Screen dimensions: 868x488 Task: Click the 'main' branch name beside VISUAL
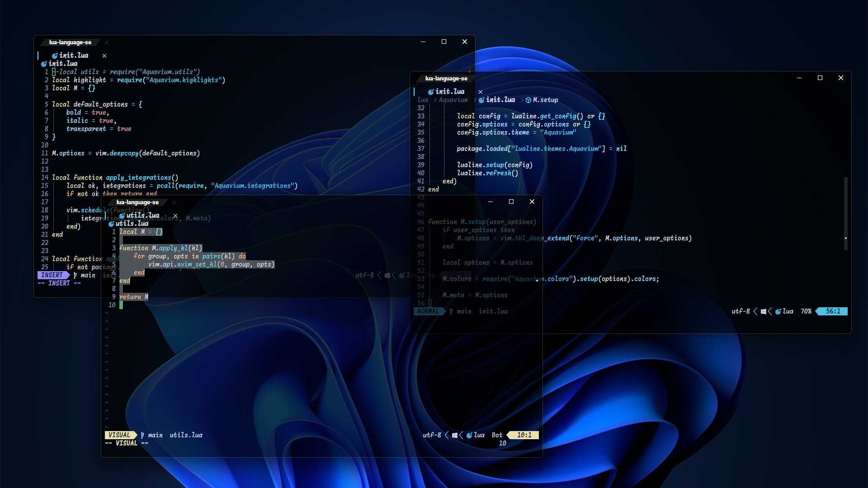click(155, 435)
